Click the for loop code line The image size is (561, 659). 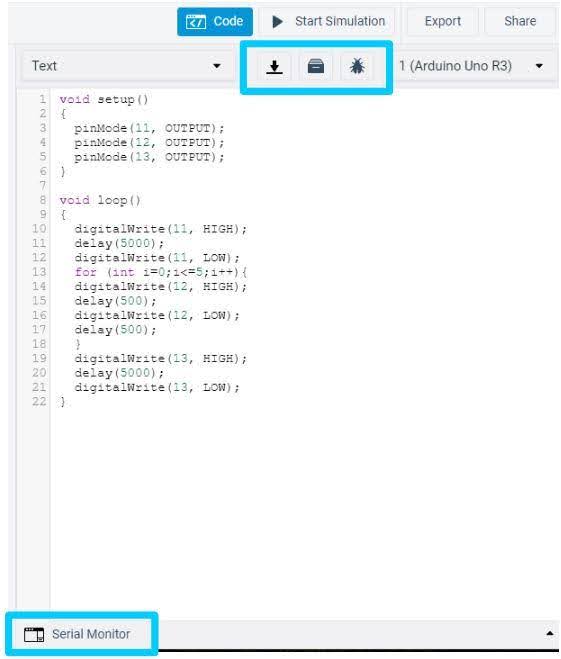point(161,272)
